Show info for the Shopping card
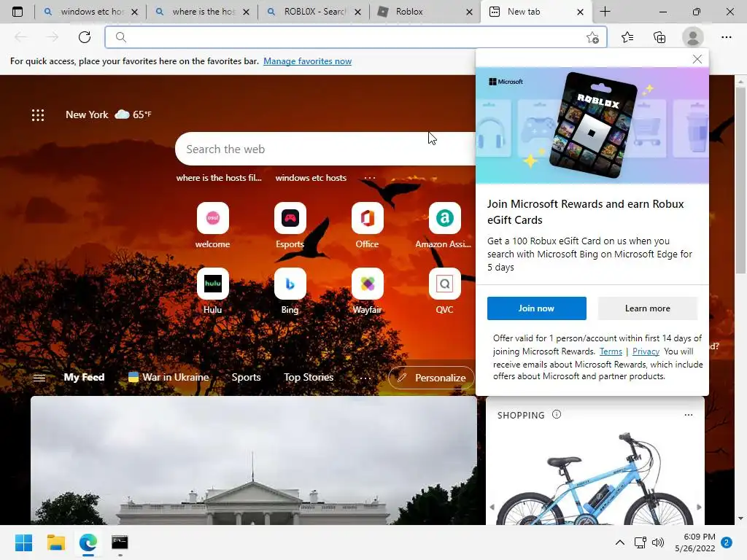Viewport: 747px width, 560px height. tap(557, 414)
